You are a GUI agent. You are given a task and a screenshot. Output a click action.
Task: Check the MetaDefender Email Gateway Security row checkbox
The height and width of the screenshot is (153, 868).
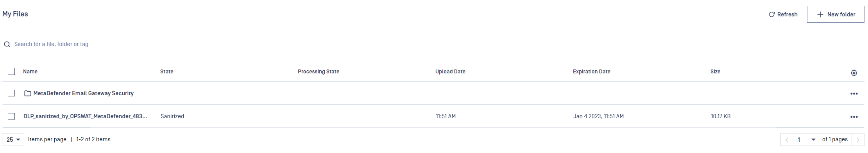pyautogui.click(x=11, y=93)
